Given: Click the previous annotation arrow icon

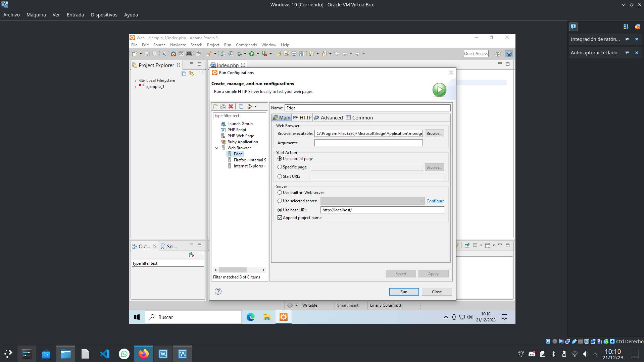Looking at the screenshot, I should pyautogui.click(x=324, y=54).
